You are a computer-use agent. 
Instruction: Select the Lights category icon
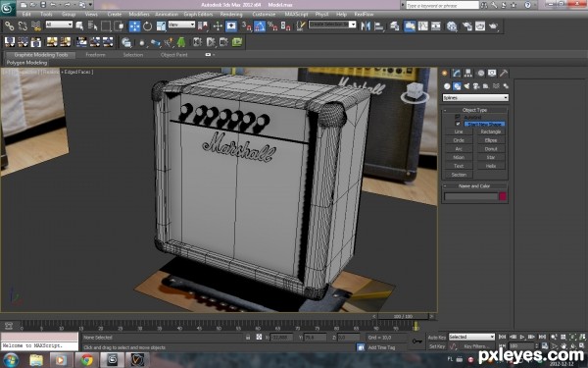click(x=466, y=86)
